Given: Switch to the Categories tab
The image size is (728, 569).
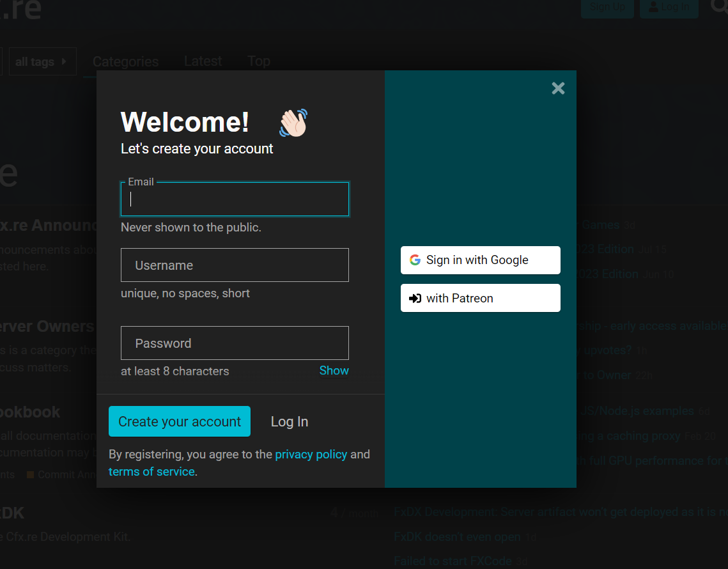Looking at the screenshot, I should (125, 62).
